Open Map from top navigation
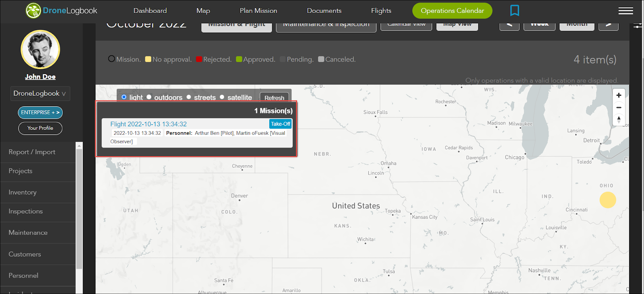The image size is (644, 294). (x=203, y=10)
